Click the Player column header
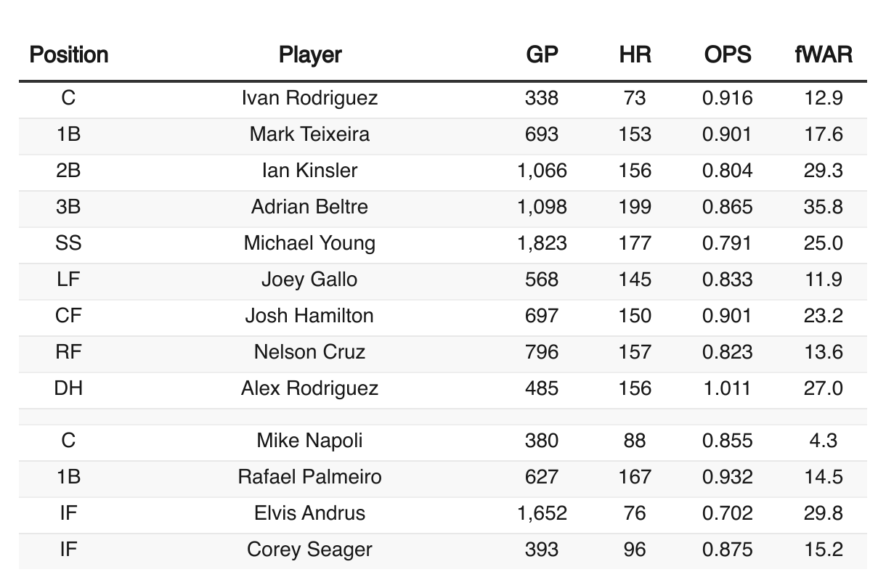This screenshot has width=886, height=588. coord(309,55)
